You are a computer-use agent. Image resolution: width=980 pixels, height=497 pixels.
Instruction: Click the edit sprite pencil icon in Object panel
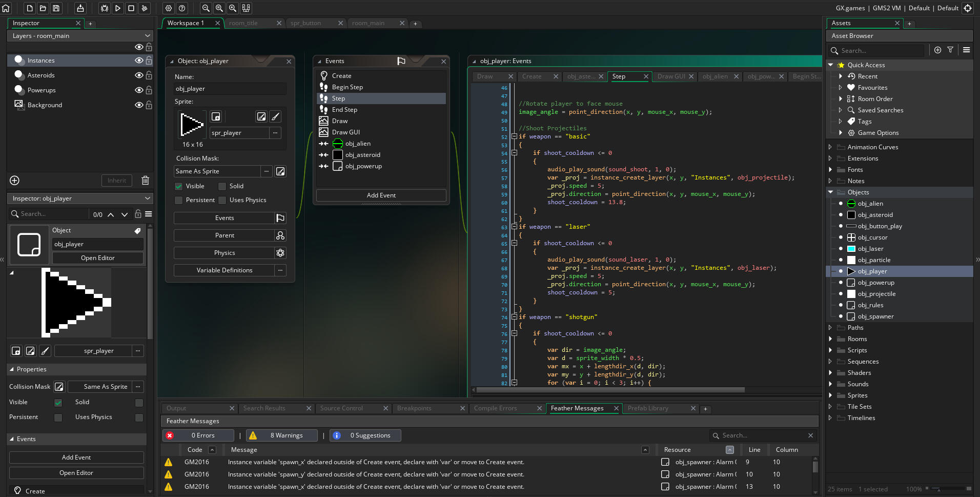[261, 117]
